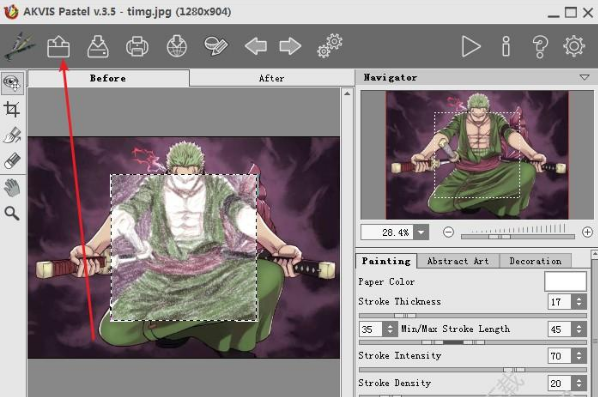This screenshot has height=397, width=598.
Task: Click the Stroke Thickness spinner arrows
Action: (x=579, y=302)
